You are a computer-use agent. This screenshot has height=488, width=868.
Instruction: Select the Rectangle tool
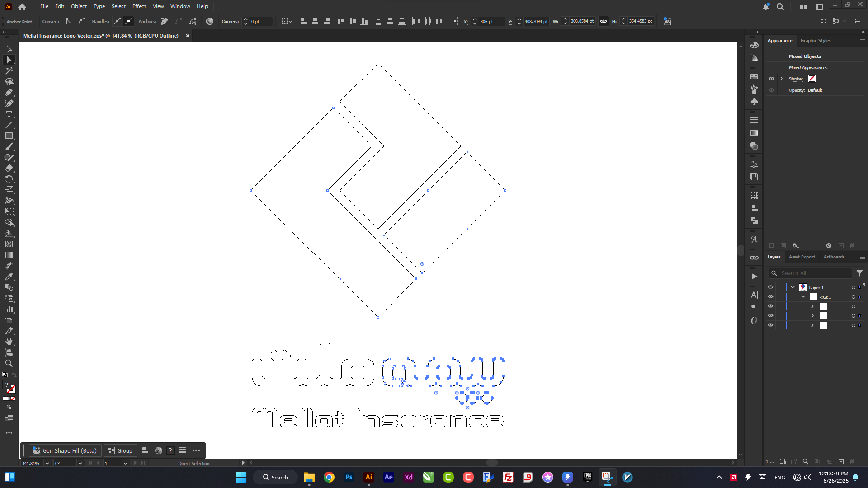click(x=9, y=136)
